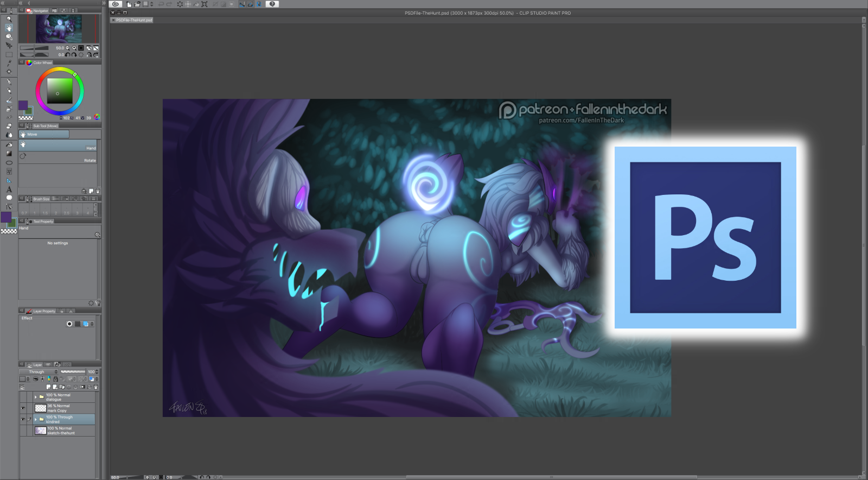Viewport: 868px width, 480px height.
Task: Toggle the Lock Layer icon
Action: click(55, 379)
